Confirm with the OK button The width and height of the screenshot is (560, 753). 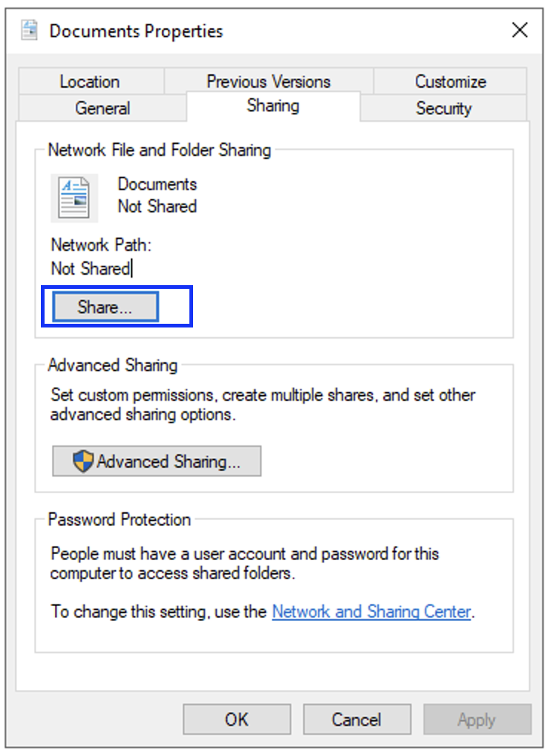click(236, 720)
